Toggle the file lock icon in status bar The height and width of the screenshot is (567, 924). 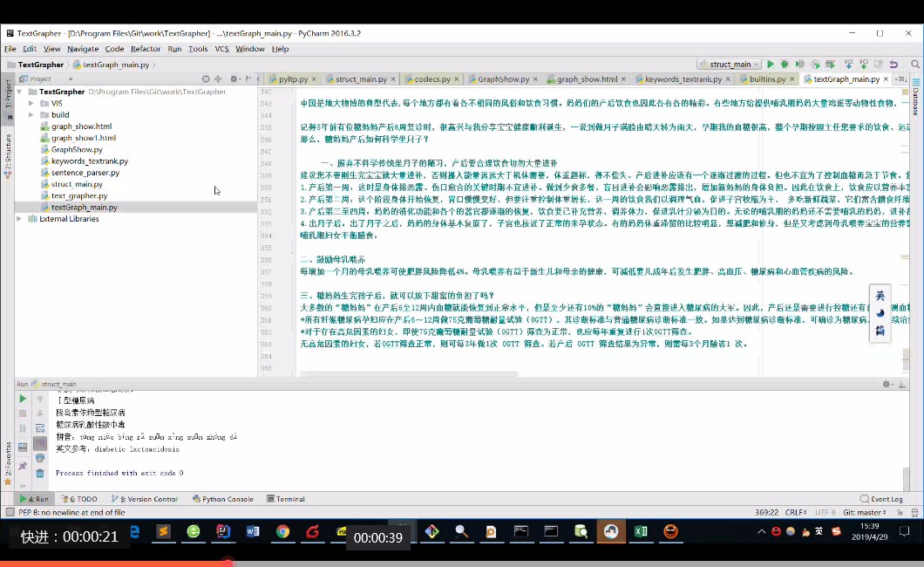click(x=900, y=512)
